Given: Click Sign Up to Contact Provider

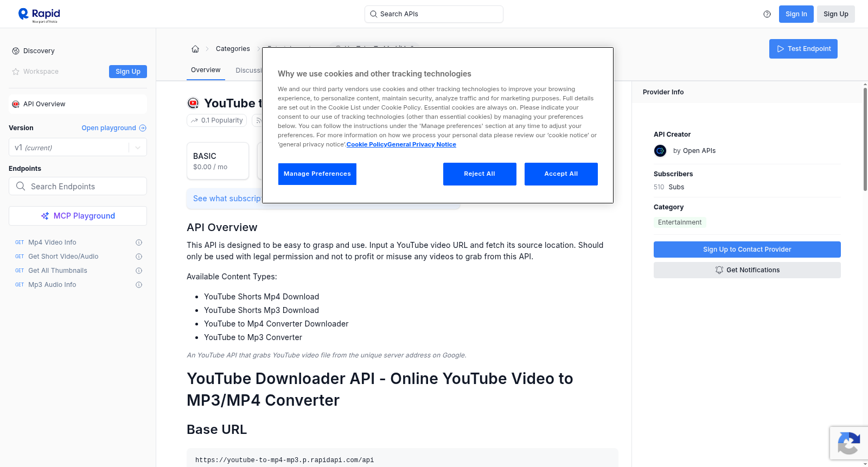Looking at the screenshot, I should tap(747, 250).
